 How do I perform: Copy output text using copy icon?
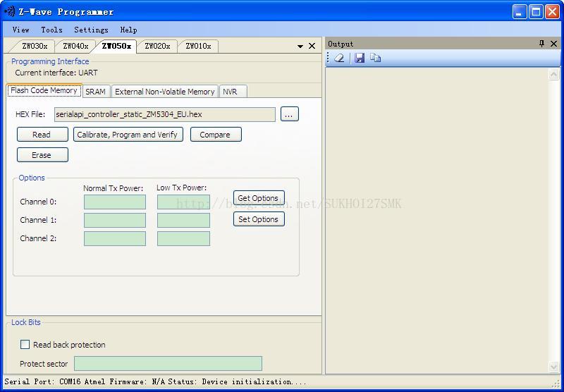pos(375,58)
